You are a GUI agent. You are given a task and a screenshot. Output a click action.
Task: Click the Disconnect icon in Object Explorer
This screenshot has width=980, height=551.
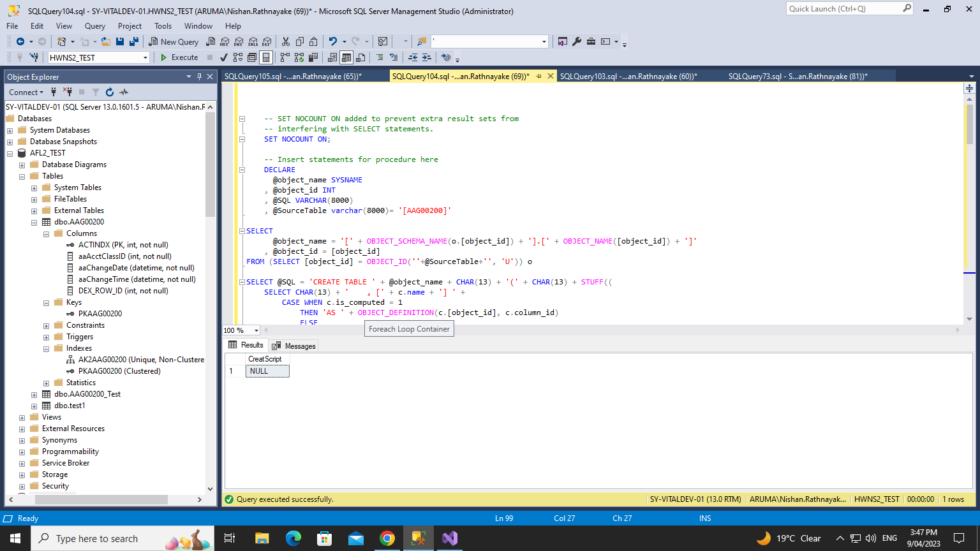(68, 92)
